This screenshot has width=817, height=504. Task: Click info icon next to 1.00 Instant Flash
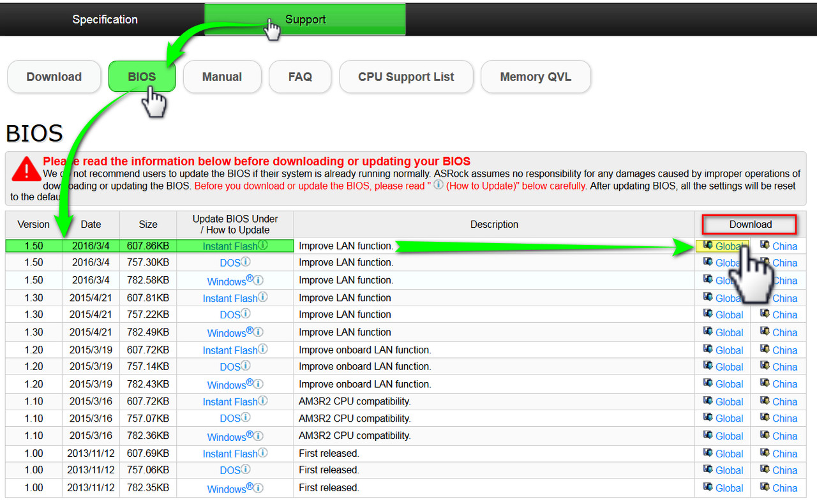tap(263, 453)
